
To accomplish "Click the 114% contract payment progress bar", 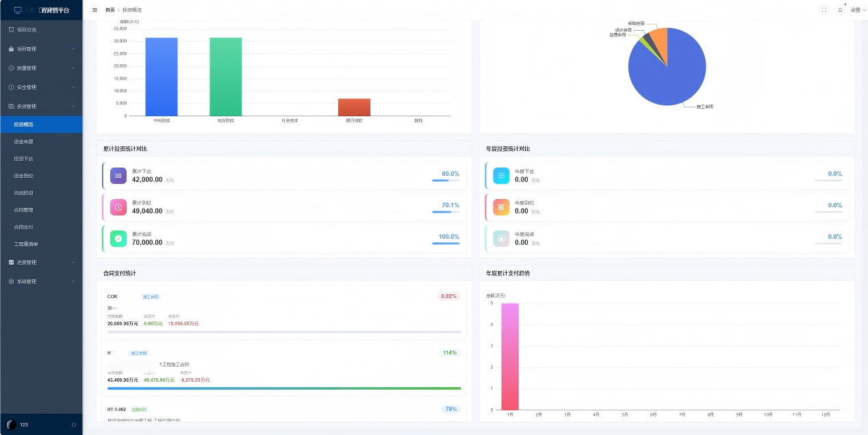I will [x=284, y=388].
